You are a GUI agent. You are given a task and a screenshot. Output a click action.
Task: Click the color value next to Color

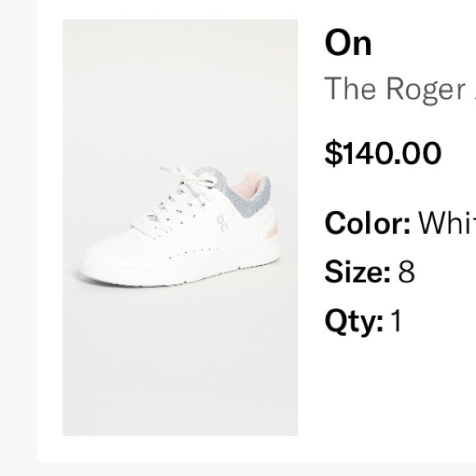(446, 223)
